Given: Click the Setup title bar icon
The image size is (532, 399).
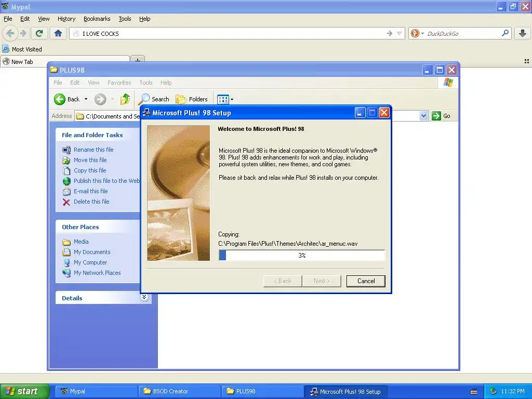Looking at the screenshot, I should [x=146, y=113].
